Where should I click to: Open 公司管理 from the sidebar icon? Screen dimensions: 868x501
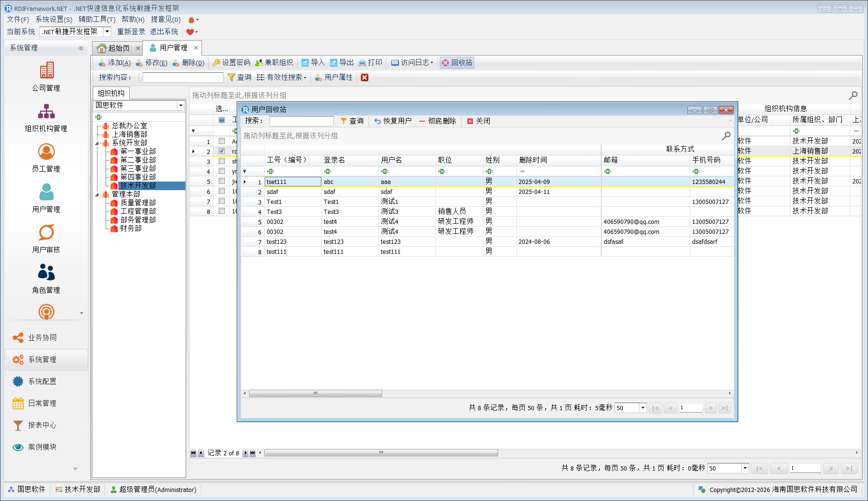tap(46, 71)
